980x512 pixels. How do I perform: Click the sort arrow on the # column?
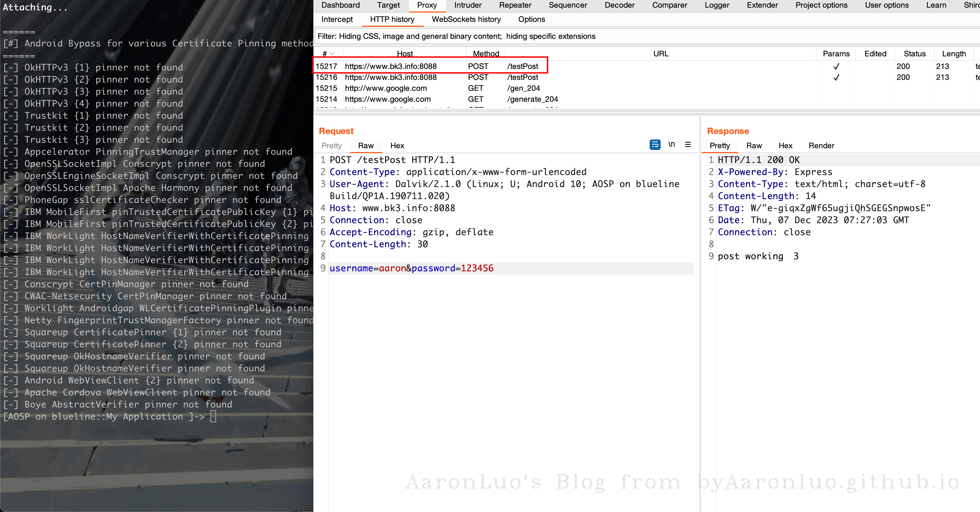tap(332, 54)
